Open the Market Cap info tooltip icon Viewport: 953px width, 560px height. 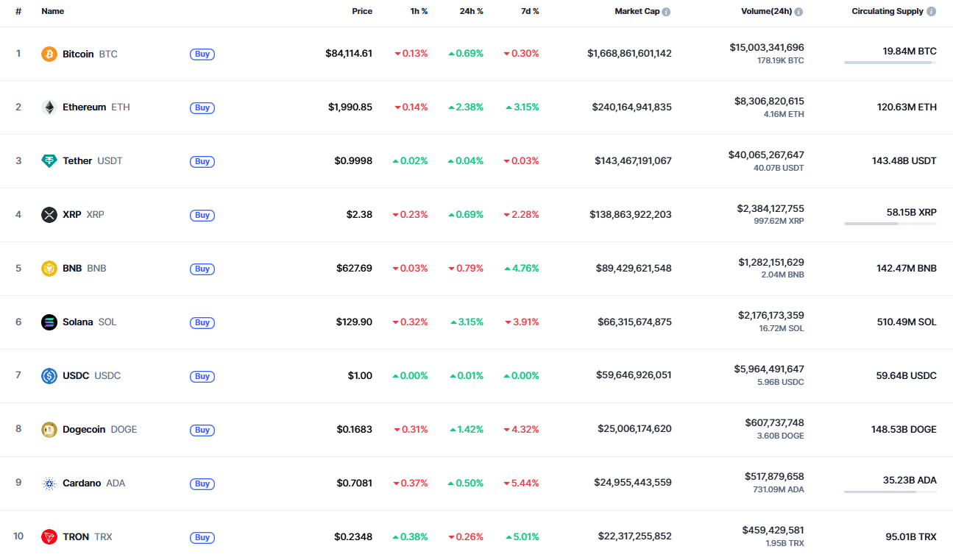point(667,11)
